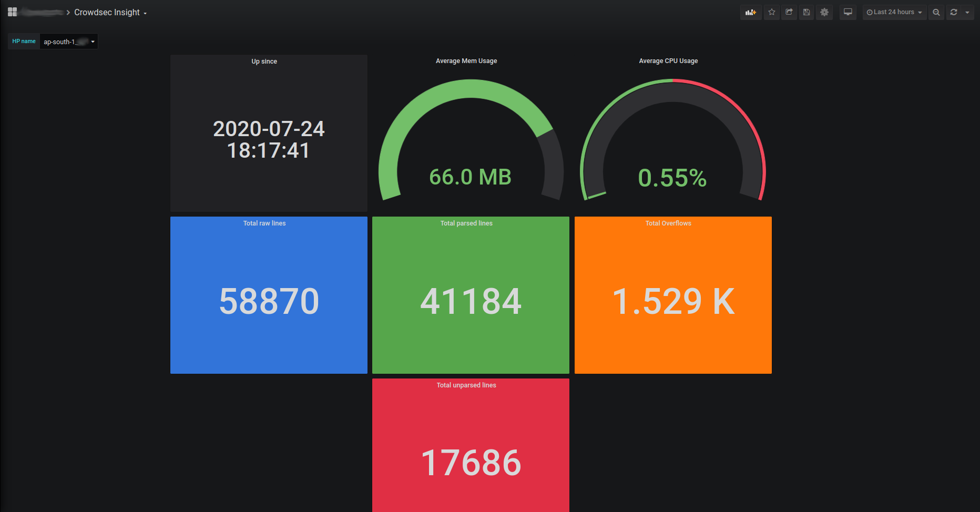Click the Total Overflows panel title
The width and height of the screenshot is (980, 512).
[x=668, y=223]
